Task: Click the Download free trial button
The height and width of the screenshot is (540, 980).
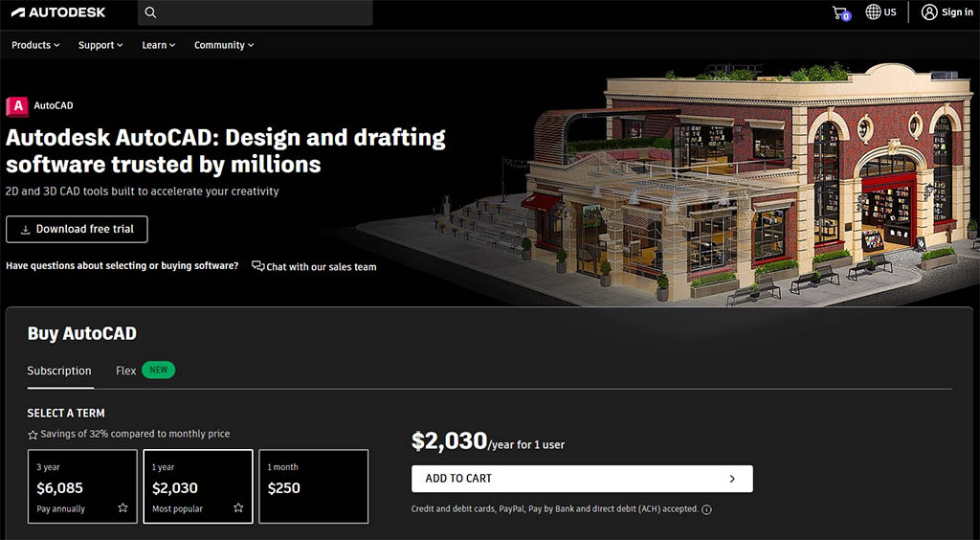Action: pos(77,229)
